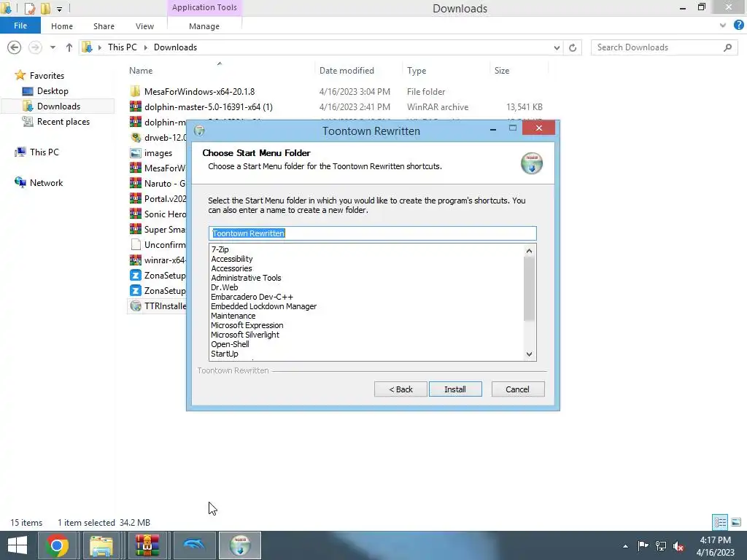Click the muted volume tray icon
This screenshot has height=560, width=747.
pyautogui.click(x=678, y=545)
